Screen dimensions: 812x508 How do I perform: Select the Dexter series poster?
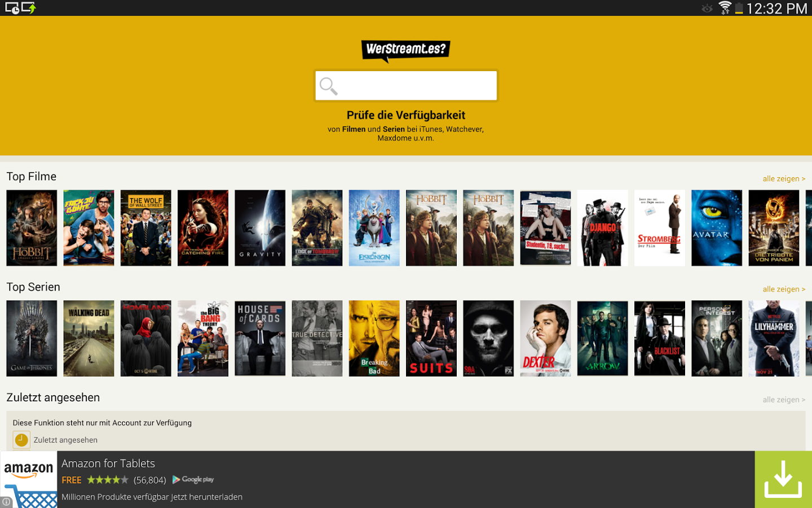545,339
